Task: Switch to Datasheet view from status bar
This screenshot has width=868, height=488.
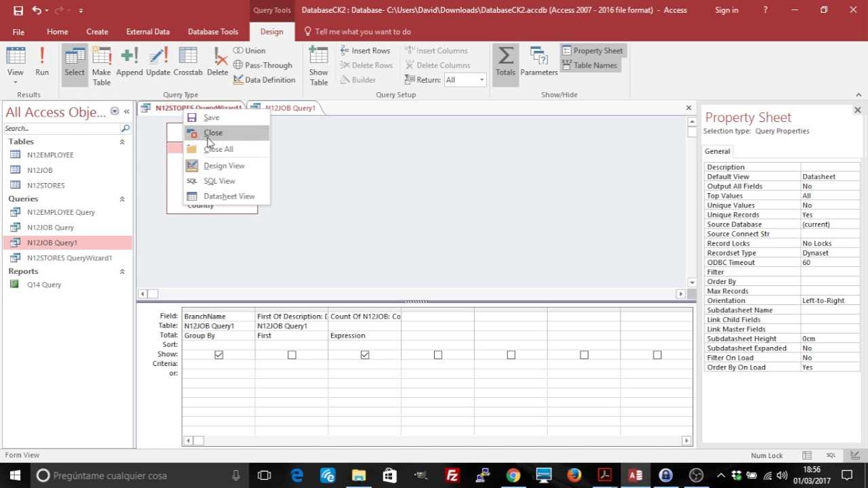Action: (x=807, y=455)
